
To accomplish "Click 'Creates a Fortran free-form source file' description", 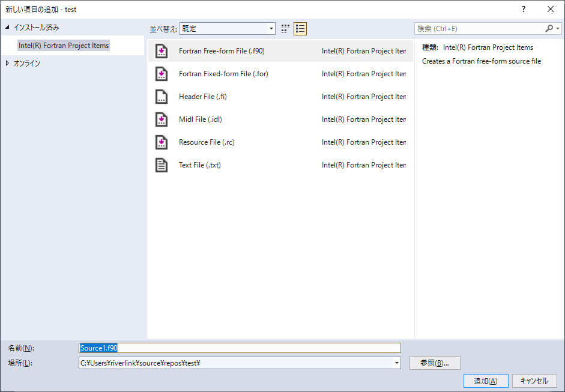I will [x=482, y=61].
